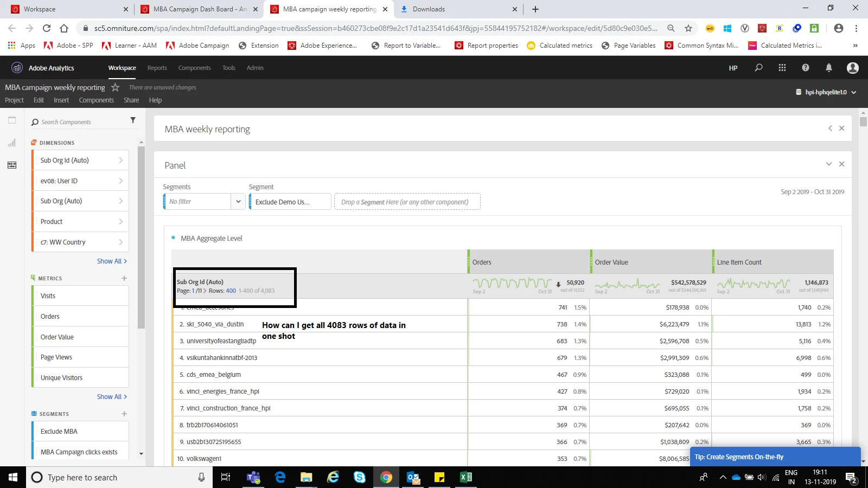868x488 pixels.
Task: Switch to MBA Campaign Dash Board browser tab
Action: point(199,9)
